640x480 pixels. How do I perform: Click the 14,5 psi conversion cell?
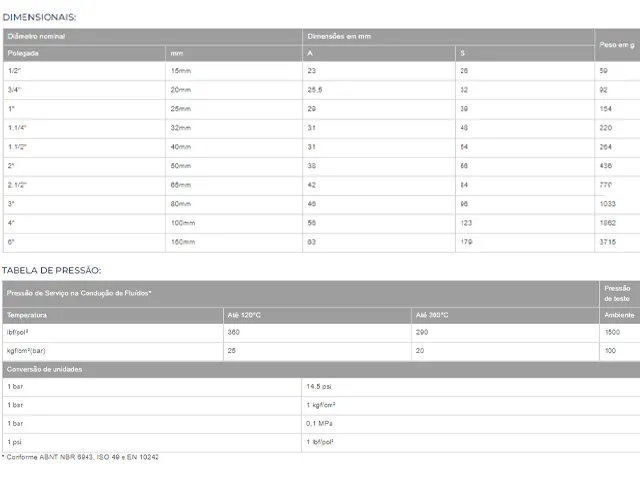(471, 387)
